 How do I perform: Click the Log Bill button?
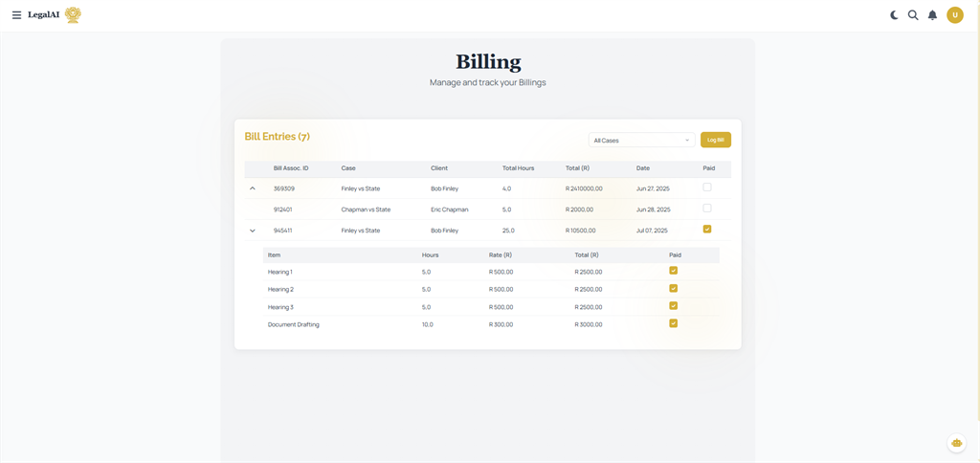pos(715,140)
